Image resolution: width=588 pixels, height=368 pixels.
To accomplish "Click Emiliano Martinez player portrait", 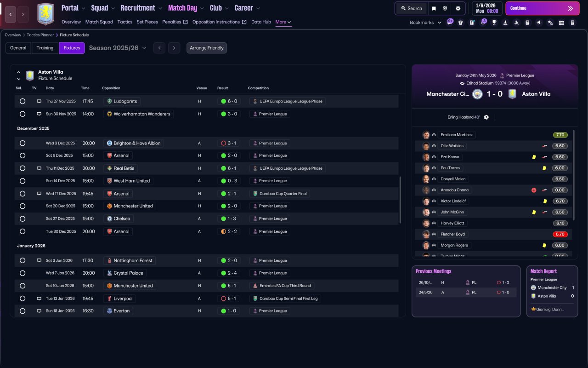I will [x=426, y=135].
